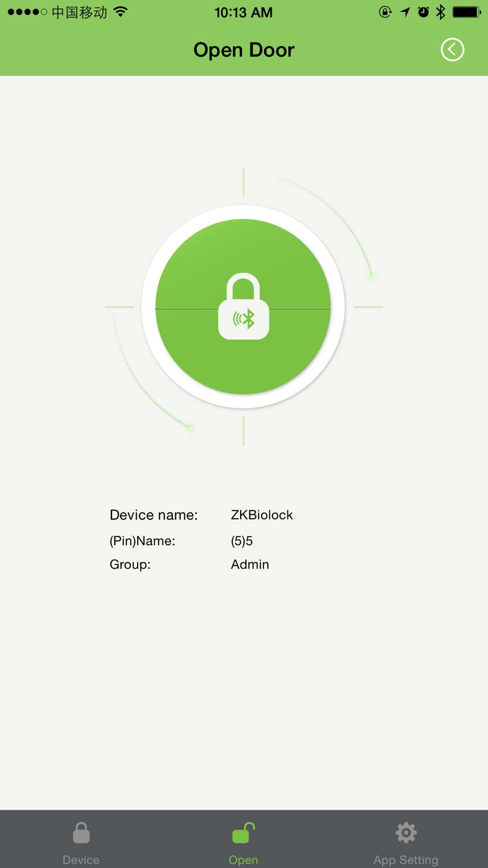488x868 pixels.
Task: Tap the Bluetooth padlock icon
Action: point(244,306)
